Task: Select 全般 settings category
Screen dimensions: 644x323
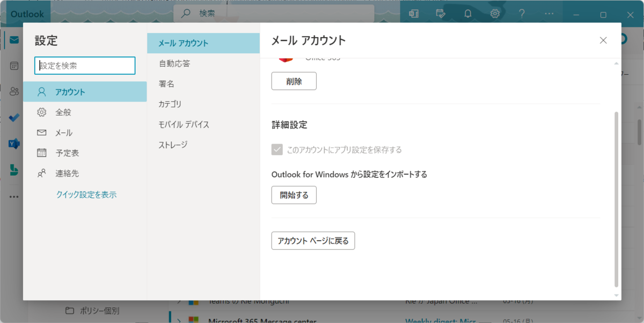Action: coord(85,112)
